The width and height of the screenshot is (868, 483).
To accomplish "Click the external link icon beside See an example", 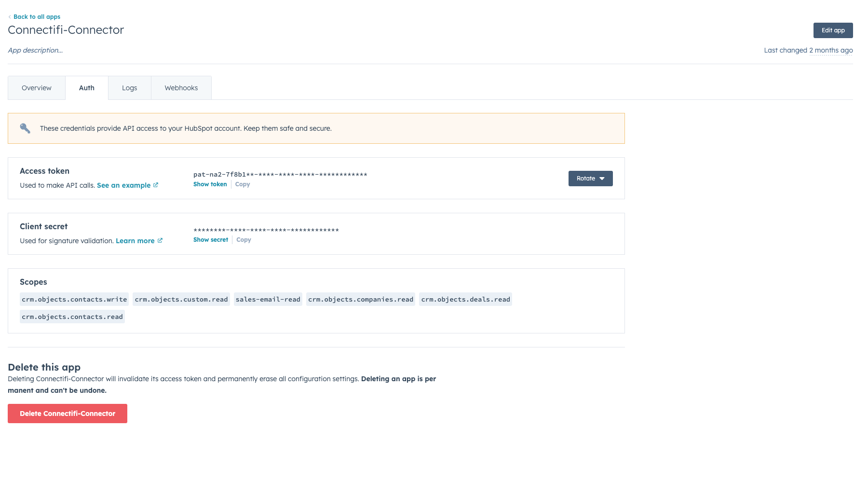I will [x=156, y=185].
